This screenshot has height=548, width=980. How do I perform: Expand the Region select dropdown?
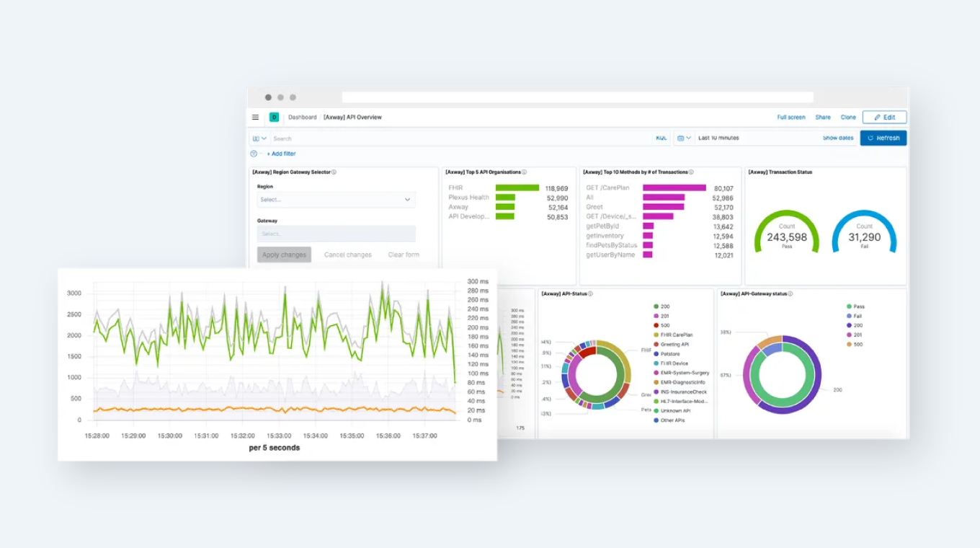pyautogui.click(x=336, y=200)
